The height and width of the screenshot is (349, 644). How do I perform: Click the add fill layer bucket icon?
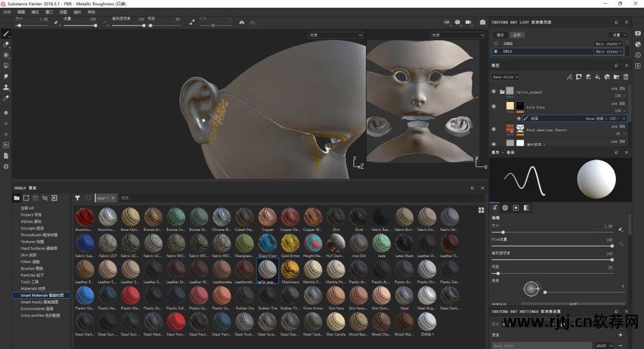[x=597, y=77]
